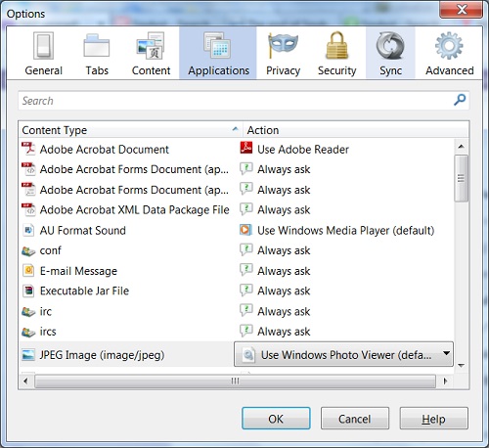Click the JPEG Image file icon
This screenshot has width=489, height=448.
pyautogui.click(x=28, y=354)
